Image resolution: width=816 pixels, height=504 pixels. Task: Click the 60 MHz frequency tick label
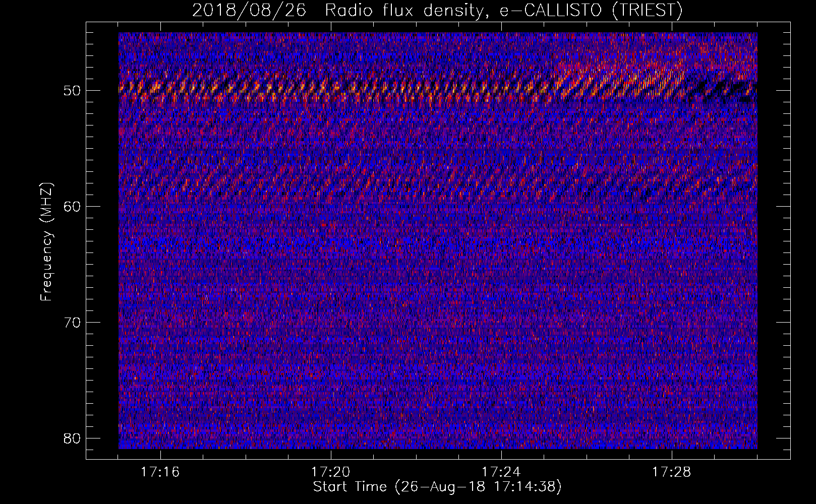coord(72,206)
